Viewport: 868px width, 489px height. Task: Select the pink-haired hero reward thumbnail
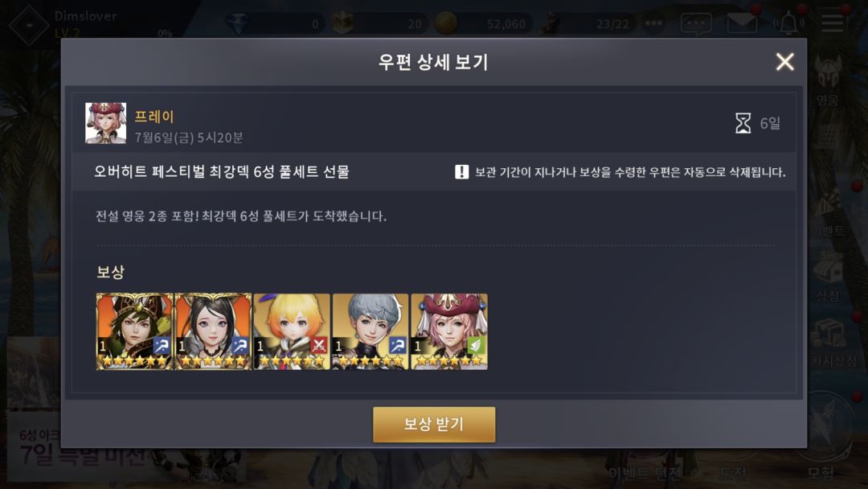(x=449, y=331)
